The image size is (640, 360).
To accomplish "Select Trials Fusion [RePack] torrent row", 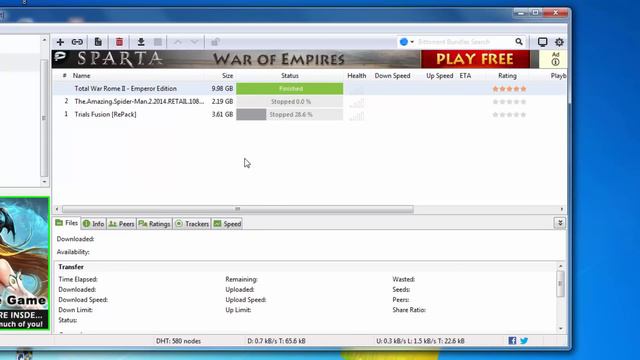I will 309,115.
